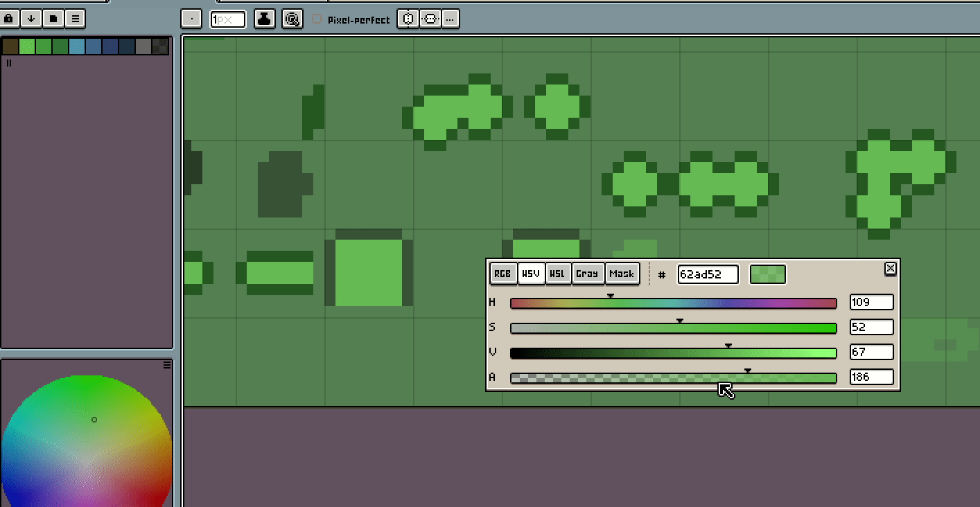Click the sheet icon above the palette
Image resolution: width=980 pixels, height=507 pixels.
pyautogui.click(x=53, y=19)
